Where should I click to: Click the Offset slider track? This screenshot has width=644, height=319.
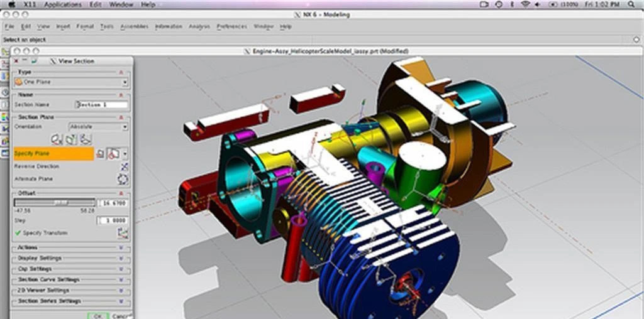tap(55, 203)
